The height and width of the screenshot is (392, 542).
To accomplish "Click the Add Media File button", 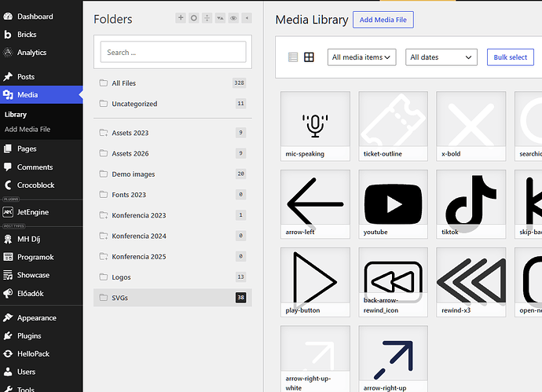I will coord(383,20).
